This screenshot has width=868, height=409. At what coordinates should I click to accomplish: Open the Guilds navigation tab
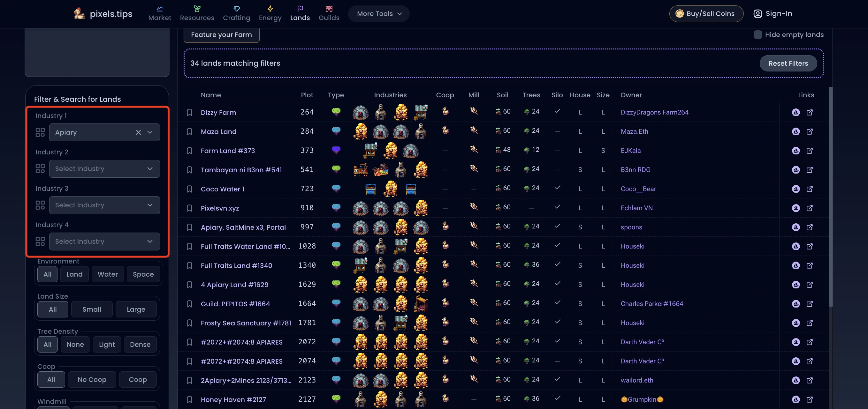coord(329,13)
